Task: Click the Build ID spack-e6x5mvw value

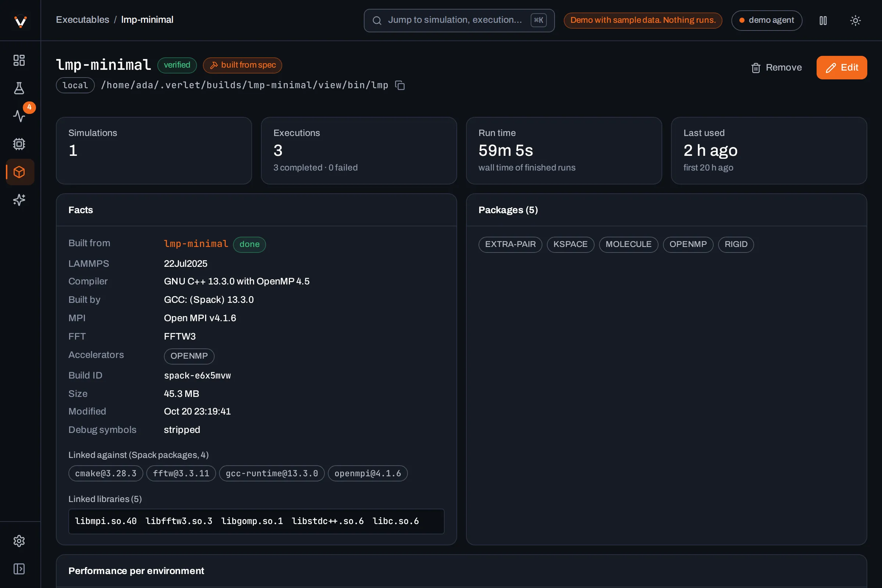Action: click(x=197, y=376)
